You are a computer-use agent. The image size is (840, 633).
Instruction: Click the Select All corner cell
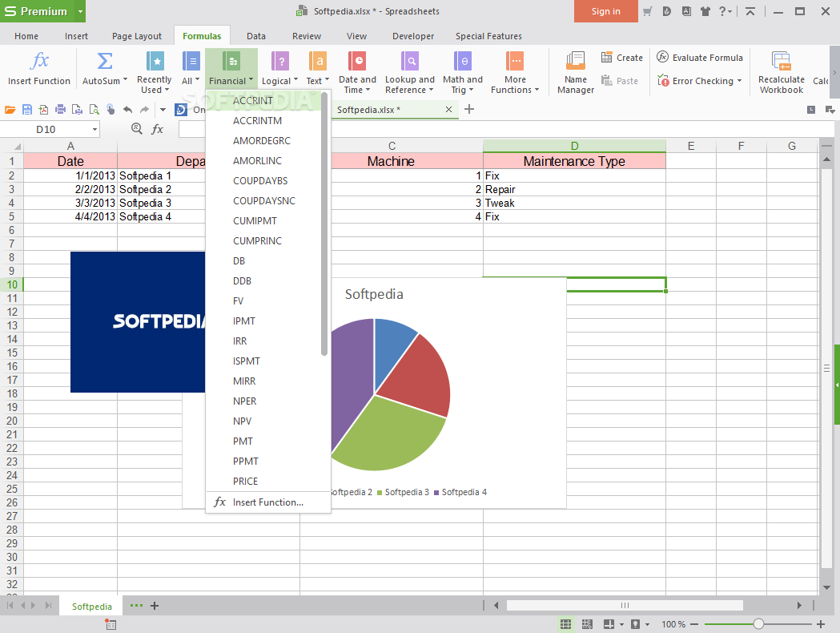12,146
